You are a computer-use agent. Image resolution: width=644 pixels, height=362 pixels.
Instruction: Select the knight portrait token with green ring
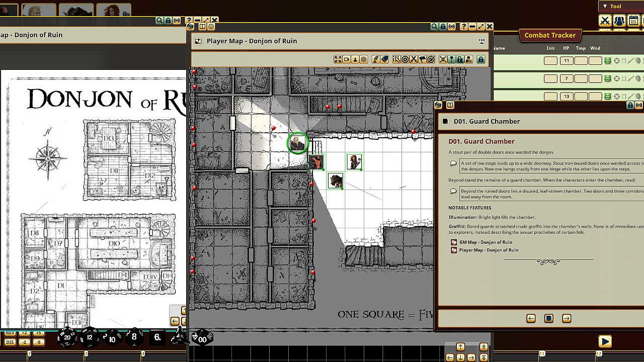pyautogui.click(x=297, y=143)
